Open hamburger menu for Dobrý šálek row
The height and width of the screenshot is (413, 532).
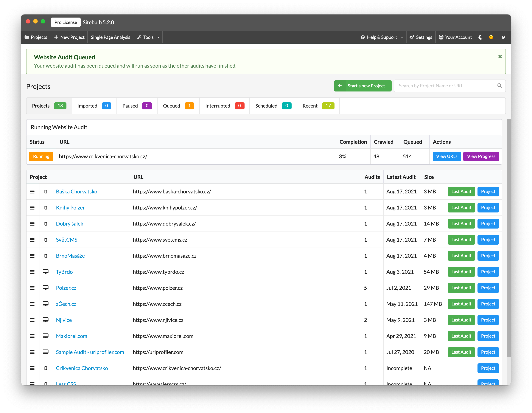(32, 224)
